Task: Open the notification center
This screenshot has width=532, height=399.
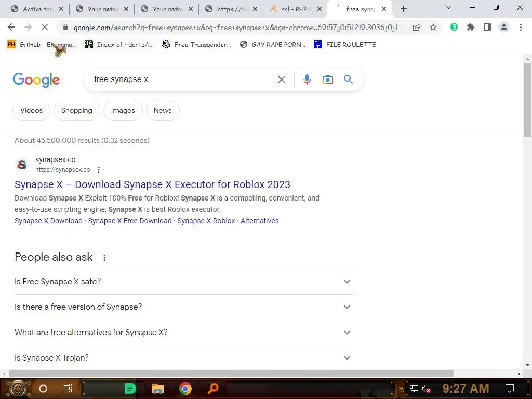Action: pos(510,389)
